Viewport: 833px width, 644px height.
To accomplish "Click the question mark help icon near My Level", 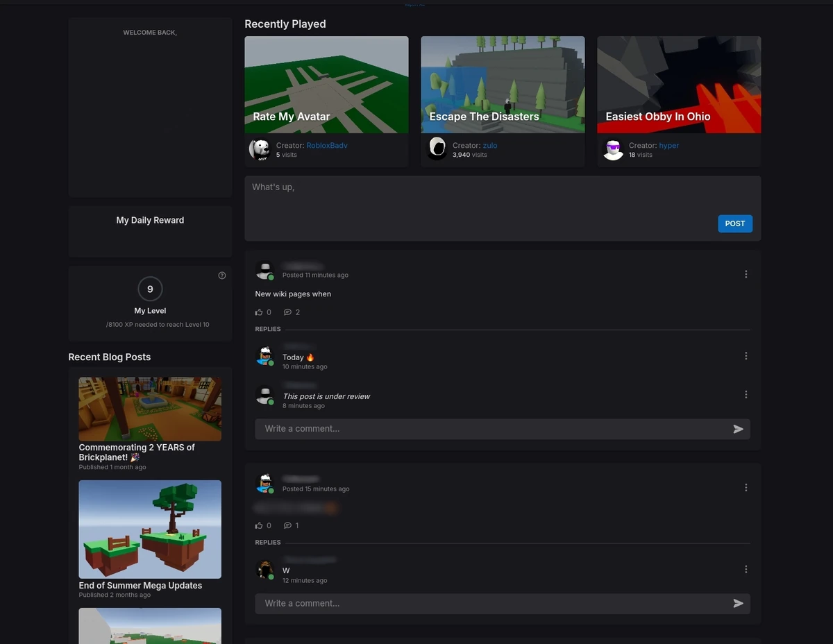I will pyautogui.click(x=222, y=276).
